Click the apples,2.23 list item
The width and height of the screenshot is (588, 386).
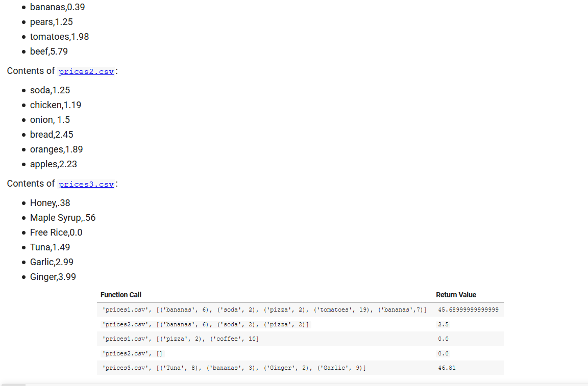[53, 164]
